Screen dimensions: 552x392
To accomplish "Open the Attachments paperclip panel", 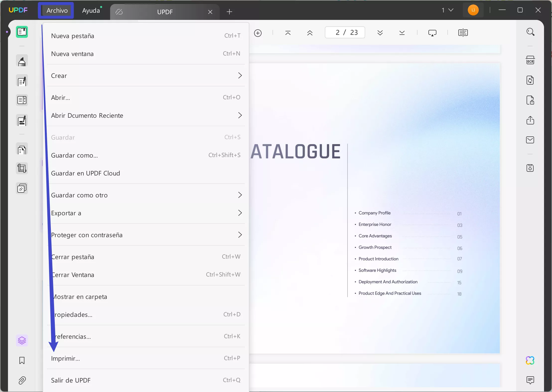I will point(22,381).
